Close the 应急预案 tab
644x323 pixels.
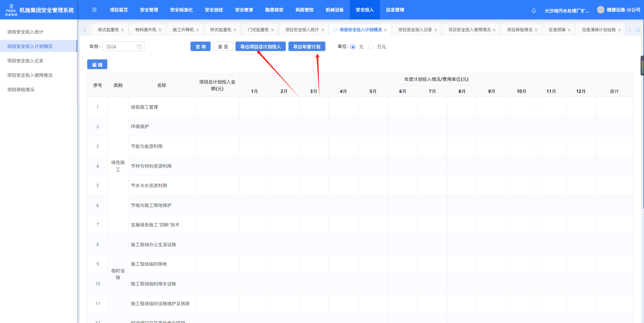569,30
